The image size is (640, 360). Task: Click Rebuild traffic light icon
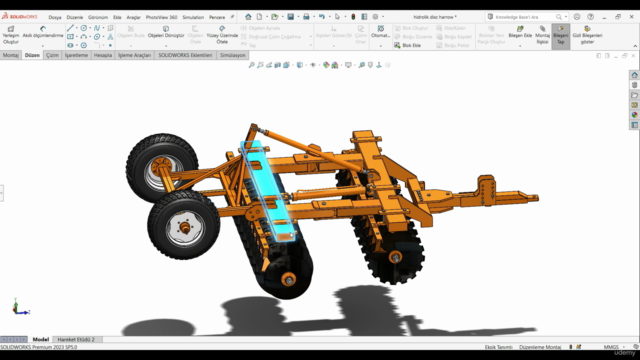(353, 17)
